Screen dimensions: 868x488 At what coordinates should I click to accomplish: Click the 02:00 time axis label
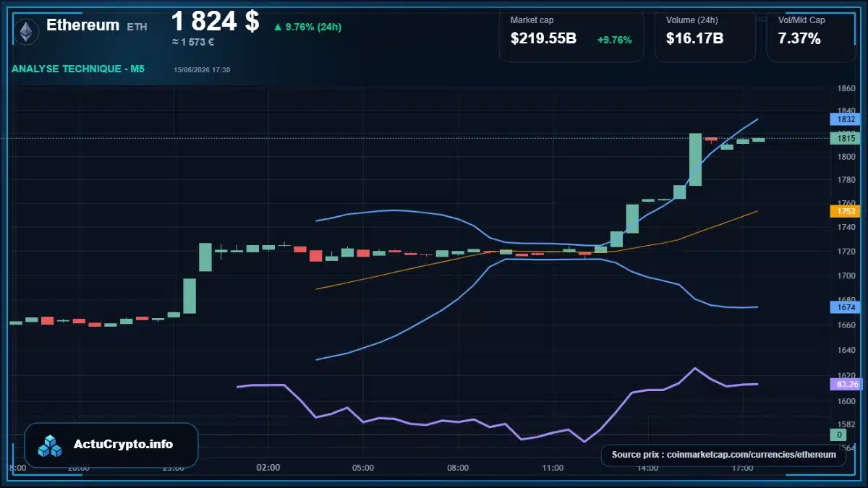pos(268,468)
